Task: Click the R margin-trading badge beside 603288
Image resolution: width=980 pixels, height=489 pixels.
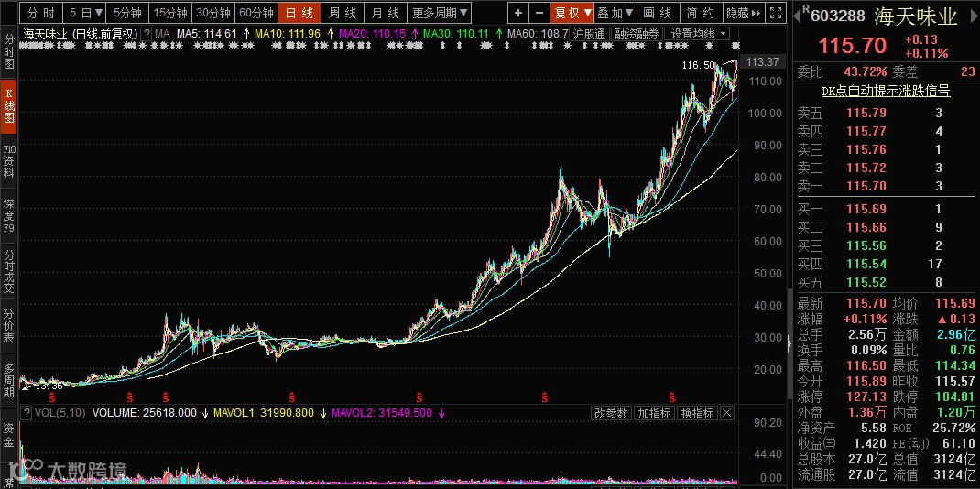Action: click(x=806, y=9)
